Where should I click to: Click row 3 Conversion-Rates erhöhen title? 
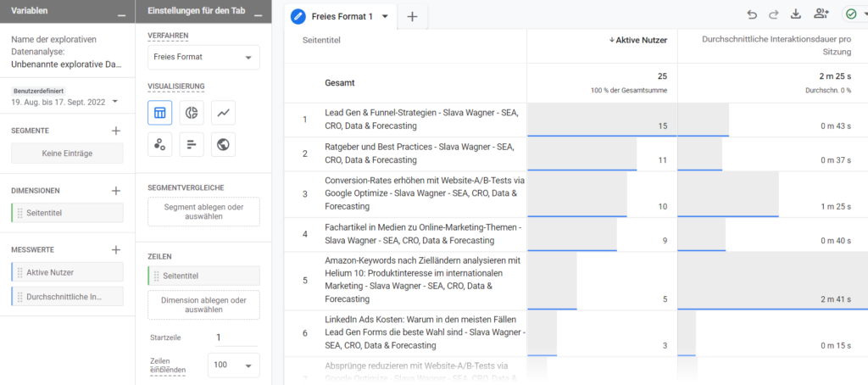point(425,194)
